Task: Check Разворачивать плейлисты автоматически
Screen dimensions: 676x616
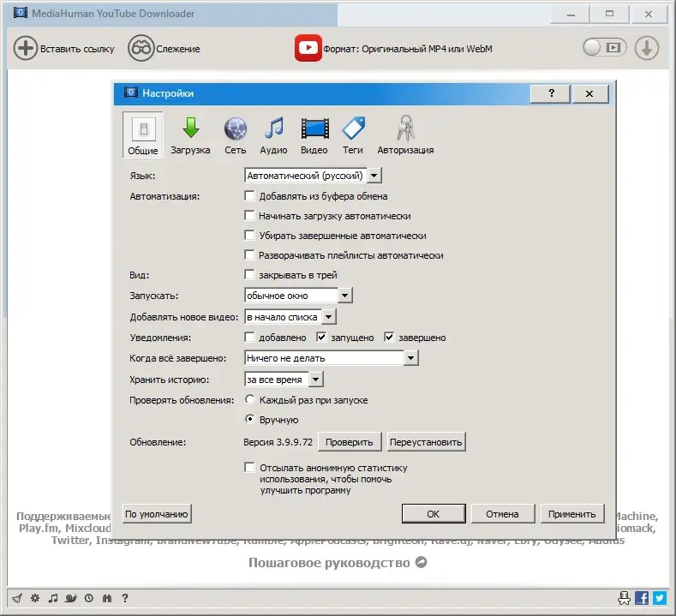Action: click(249, 254)
